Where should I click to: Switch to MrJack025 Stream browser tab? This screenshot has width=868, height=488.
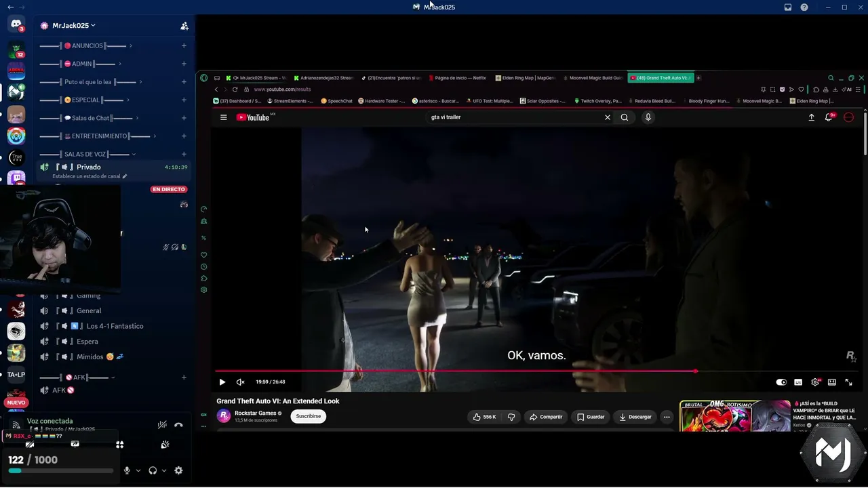coord(256,78)
